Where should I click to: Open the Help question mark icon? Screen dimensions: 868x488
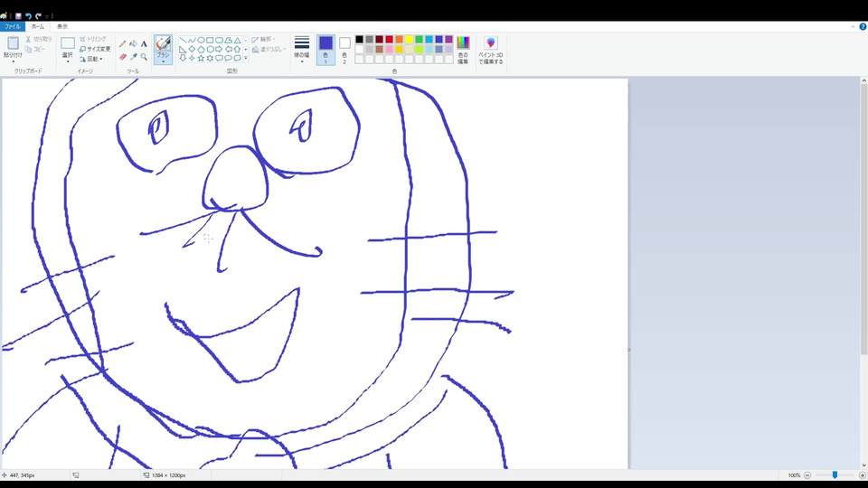click(x=863, y=26)
